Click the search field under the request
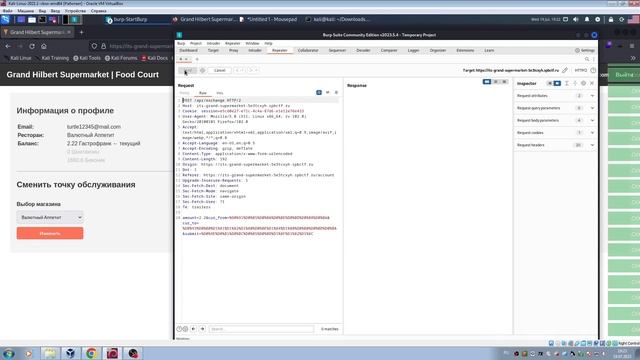640x360 pixels. (x=261, y=329)
